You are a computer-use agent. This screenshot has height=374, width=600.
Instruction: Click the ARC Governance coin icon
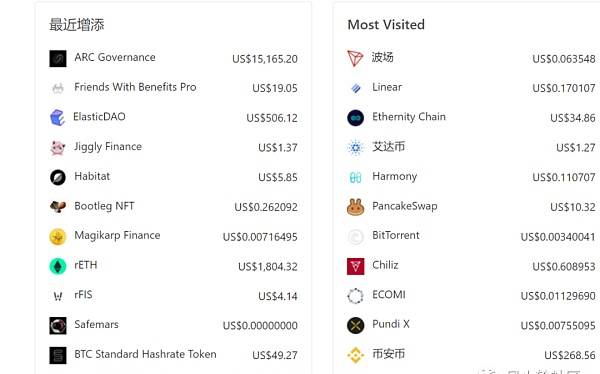(x=58, y=59)
